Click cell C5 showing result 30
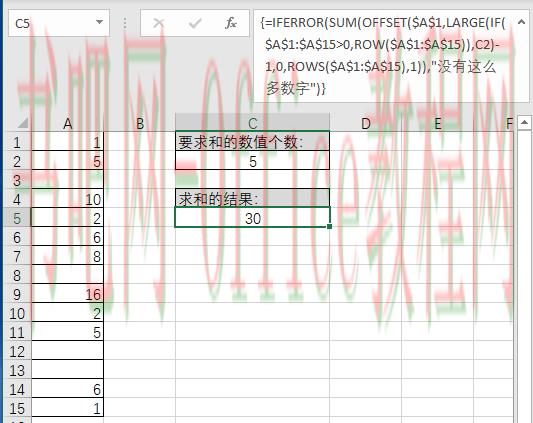This screenshot has width=533, height=423. click(x=252, y=218)
